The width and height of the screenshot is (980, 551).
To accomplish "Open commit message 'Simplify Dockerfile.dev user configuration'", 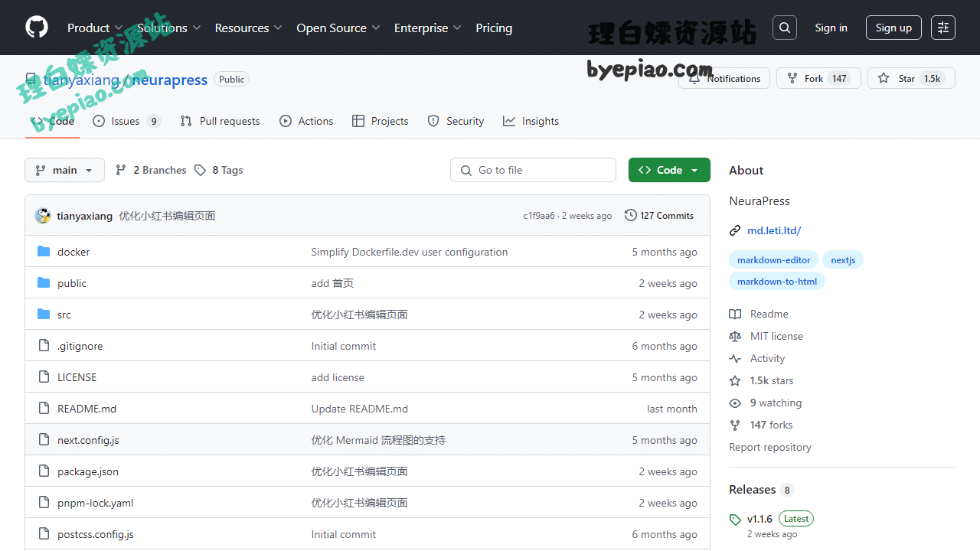I will click(410, 252).
